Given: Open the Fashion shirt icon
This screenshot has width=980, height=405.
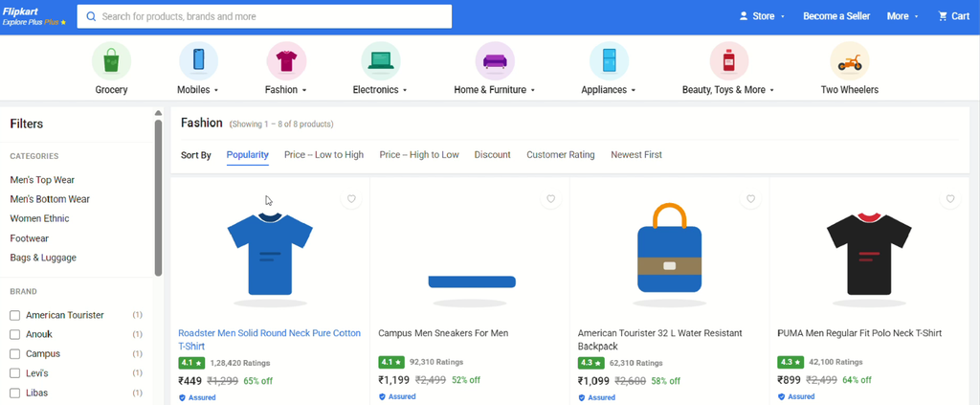Looking at the screenshot, I should [286, 61].
